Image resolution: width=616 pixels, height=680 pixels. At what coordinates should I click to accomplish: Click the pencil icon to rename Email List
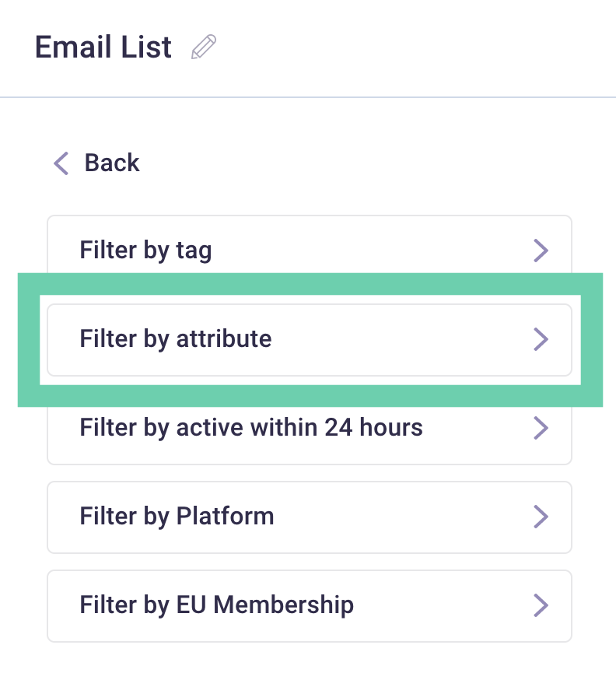pos(204,47)
